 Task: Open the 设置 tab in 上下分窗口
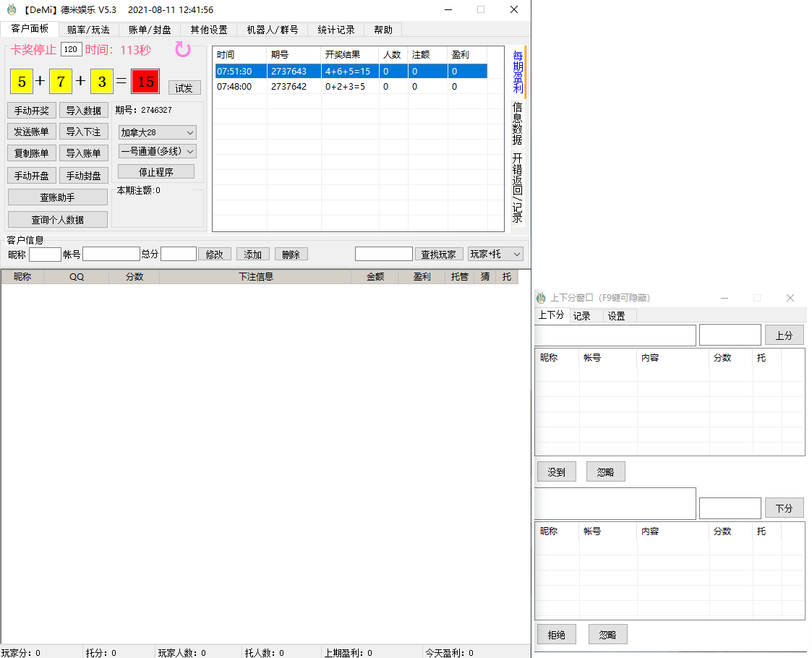(618, 315)
